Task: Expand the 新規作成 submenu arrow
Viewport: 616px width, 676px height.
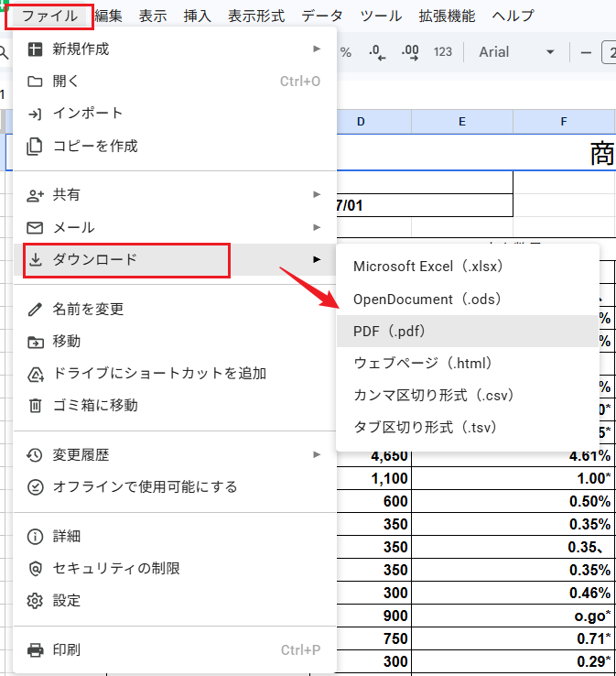Action: 317,49
